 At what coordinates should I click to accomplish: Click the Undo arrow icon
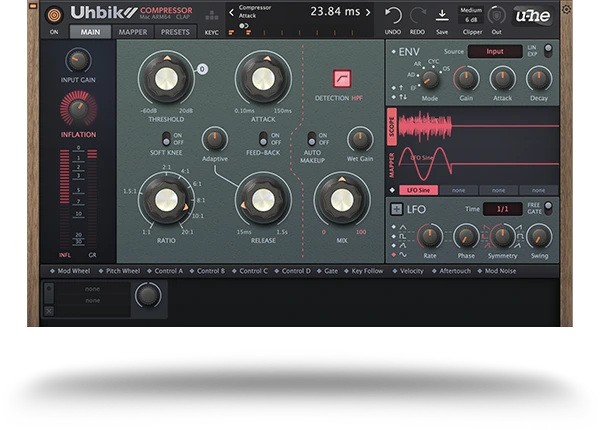pos(393,14)
